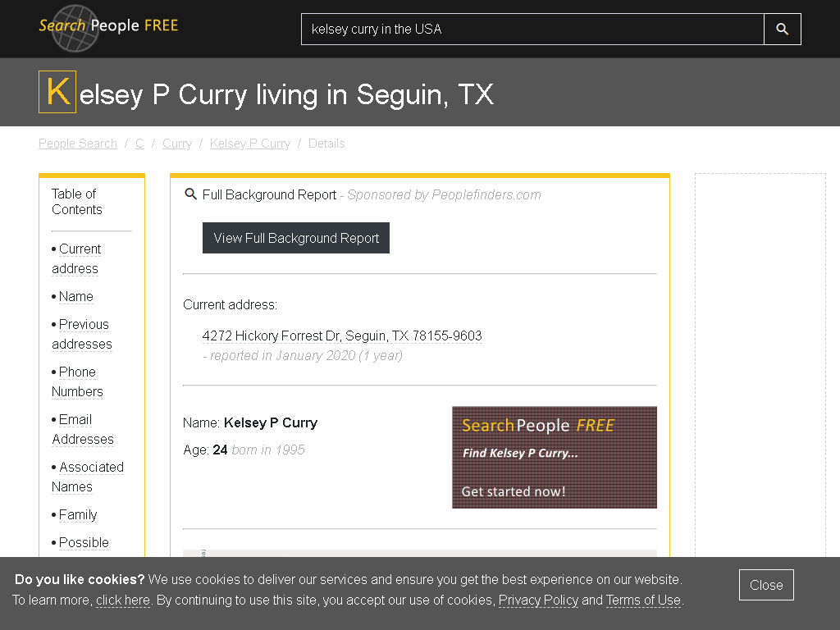Jump to Phone Numbers in contents
840x630 pixels.
tap(77, 382)
